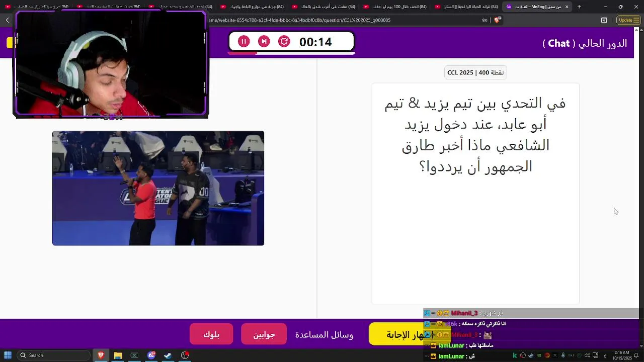
Task: Pause the question timer
Action: 244,42
